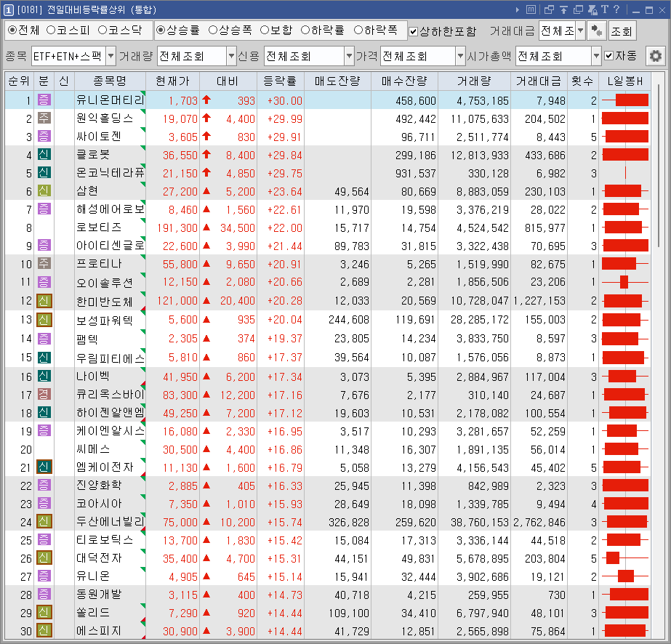Sort by the 거래량 column header
Image resolution: width=671 pixels, height=644 pixels.
(474, 81)
